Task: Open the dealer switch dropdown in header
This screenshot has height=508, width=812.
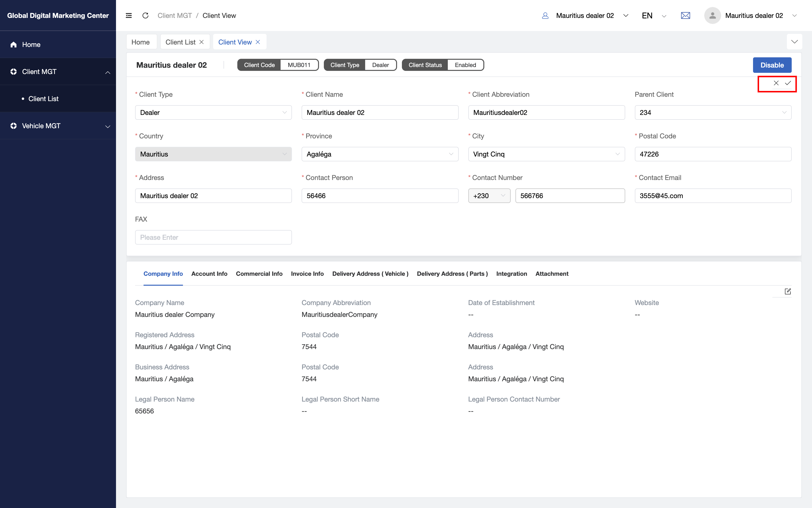Action: 625,15
